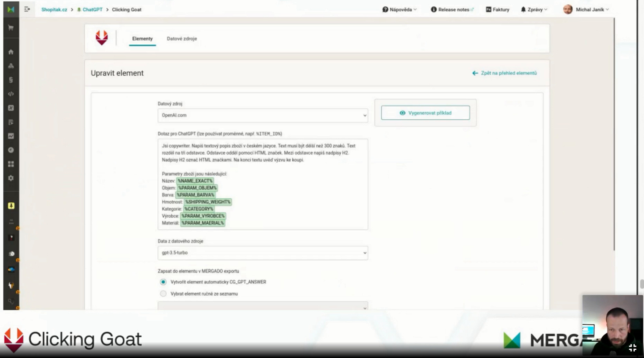Image resolution: width=644 pixels, height=358 pixels.
Task: Open the disabled element list dropdown
Action: [x=263, y=306]
